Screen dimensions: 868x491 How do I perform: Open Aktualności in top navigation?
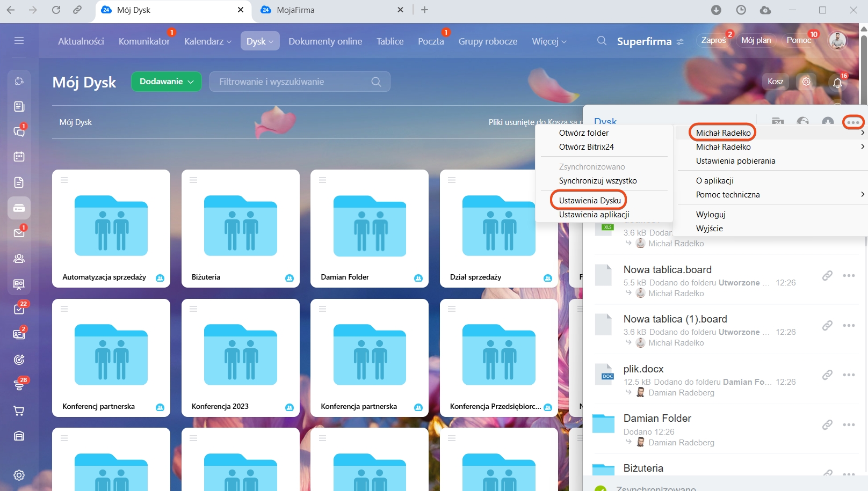click(x=81, y=41)
